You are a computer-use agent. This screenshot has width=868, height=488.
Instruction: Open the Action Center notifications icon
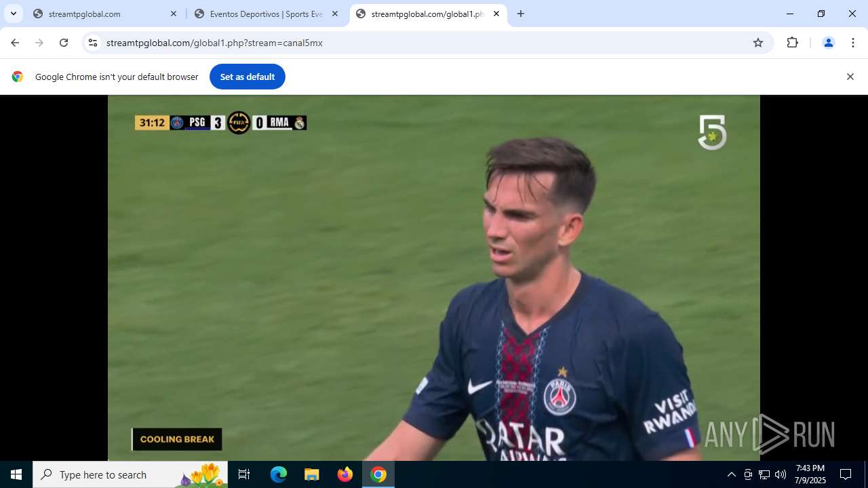(x=846, y=474)
